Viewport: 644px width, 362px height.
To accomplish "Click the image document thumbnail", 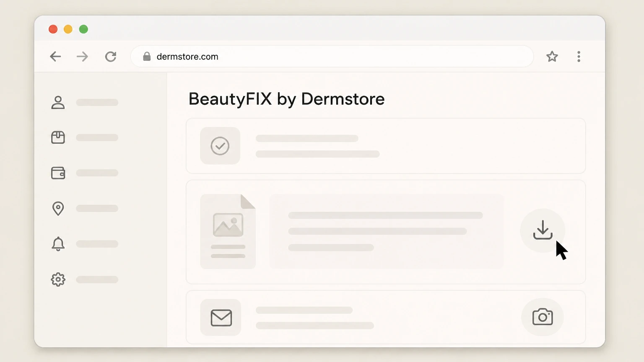I will coord(228,231).
